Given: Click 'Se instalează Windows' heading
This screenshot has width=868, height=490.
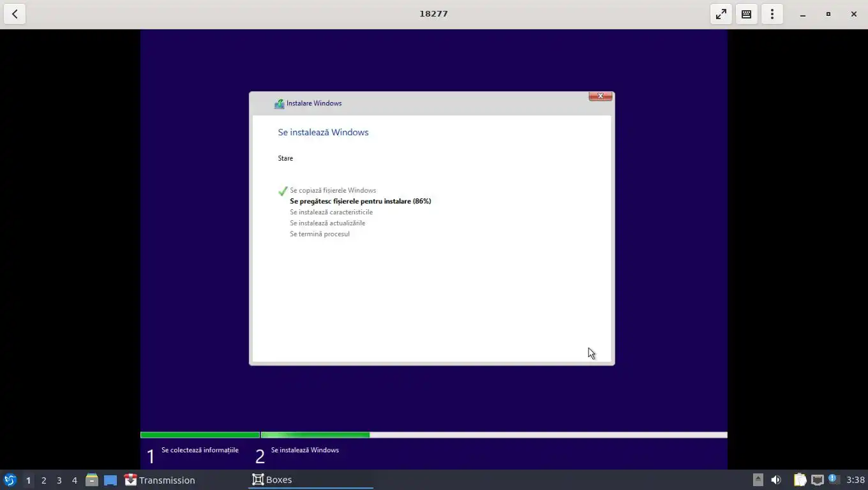Looking at the screenshot, I should pos(323,132).
